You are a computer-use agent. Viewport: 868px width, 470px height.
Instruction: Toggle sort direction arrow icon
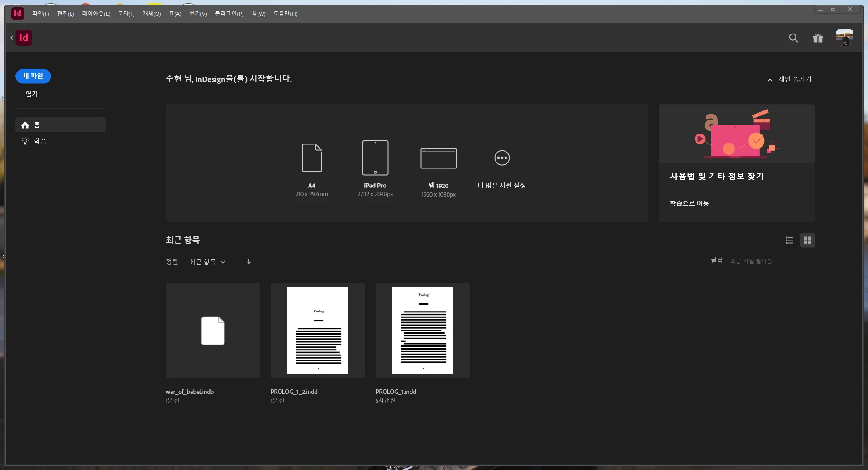[x=249, y=262]
